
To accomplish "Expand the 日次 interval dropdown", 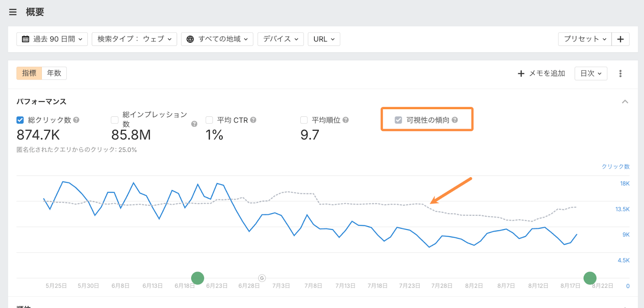I will pyautogui.click(x=590, y=73).
